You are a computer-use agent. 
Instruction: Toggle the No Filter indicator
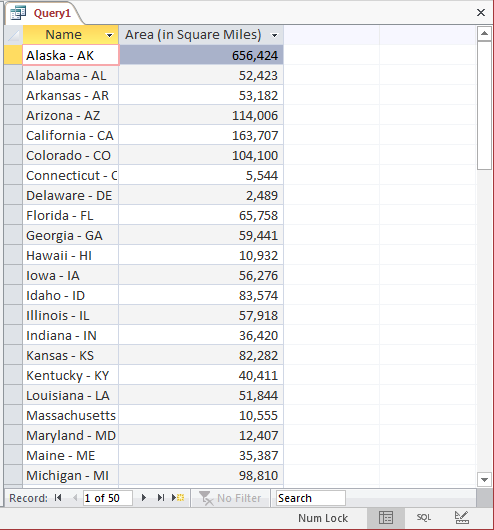(231, 498)
